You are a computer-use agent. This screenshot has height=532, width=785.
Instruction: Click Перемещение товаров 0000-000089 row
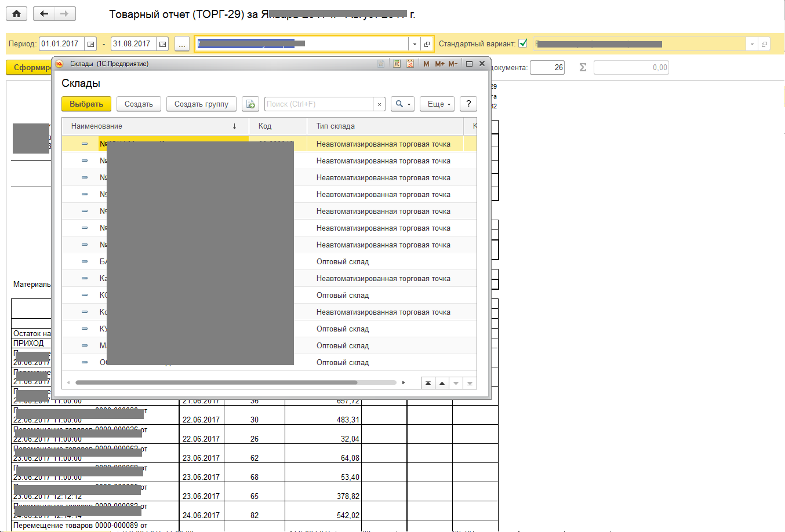81,526
